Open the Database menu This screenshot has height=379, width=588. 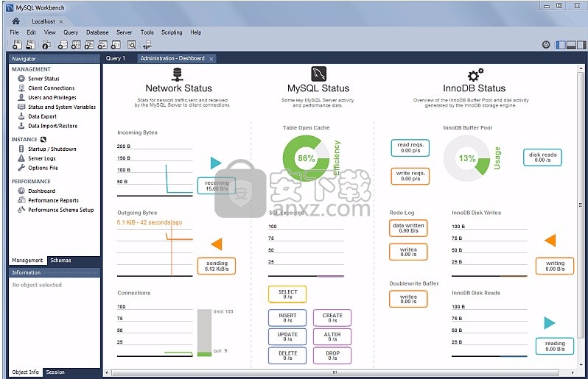(97, 32)
